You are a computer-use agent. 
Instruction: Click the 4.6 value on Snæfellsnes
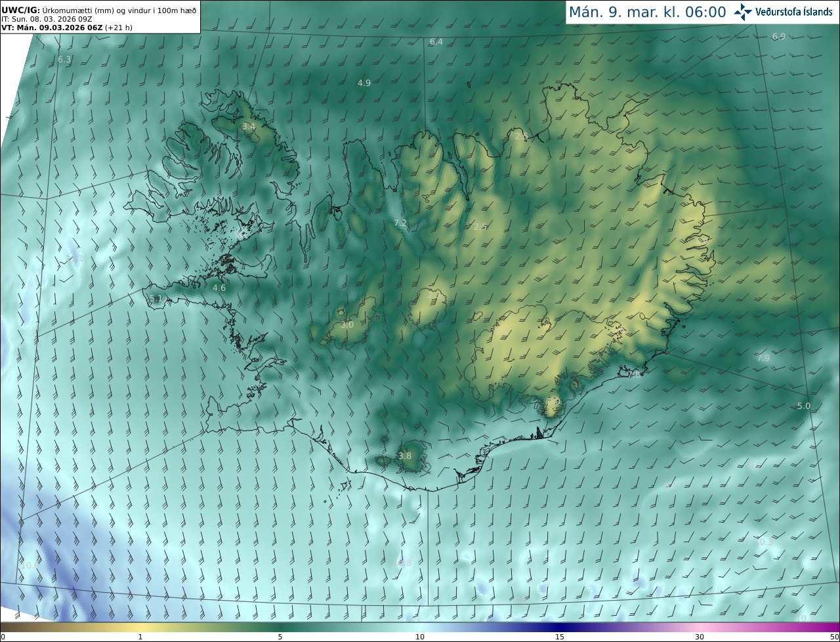coord(219,288)
